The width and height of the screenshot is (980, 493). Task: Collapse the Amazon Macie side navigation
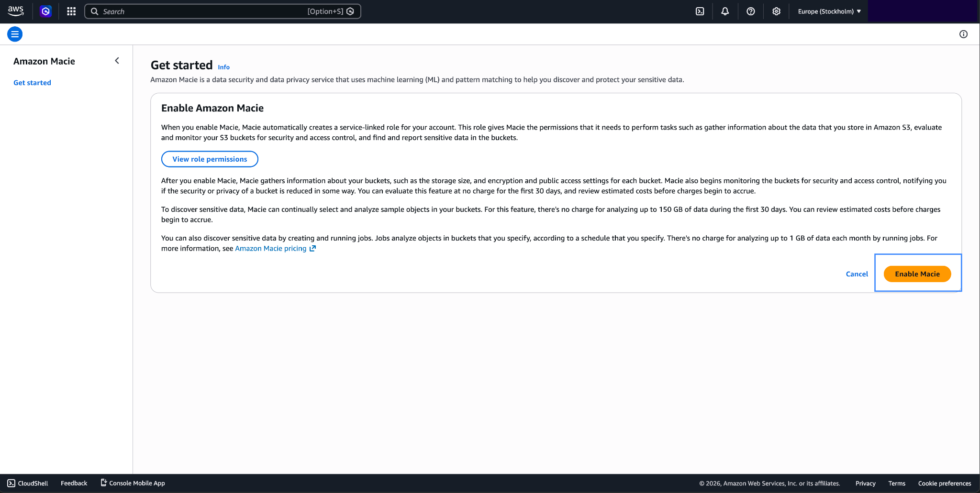(x=117, y=61)
